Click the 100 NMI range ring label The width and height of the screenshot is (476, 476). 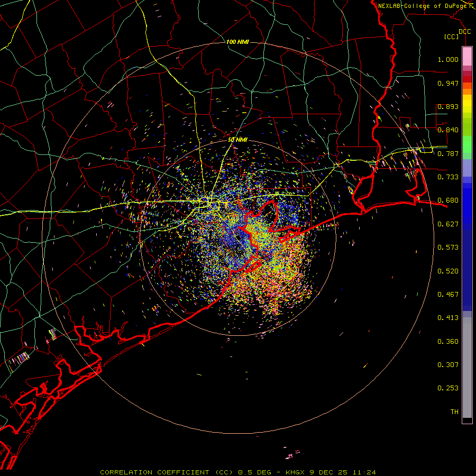click(237, 42)
